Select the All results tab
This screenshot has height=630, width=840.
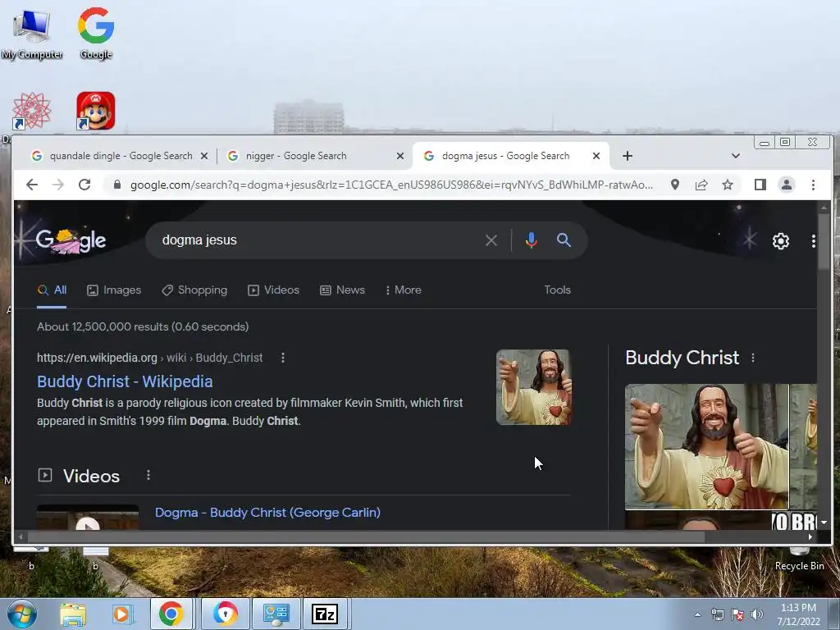click(52, 290)
